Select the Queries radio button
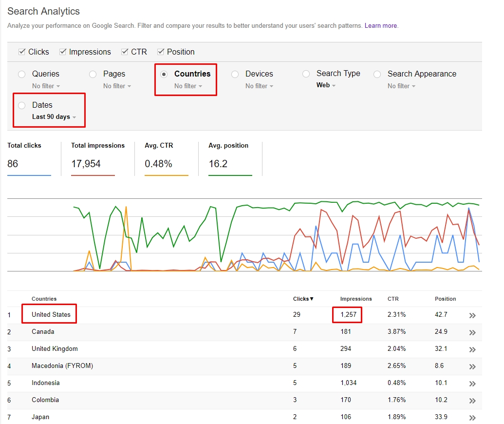 tap(22, 74)
